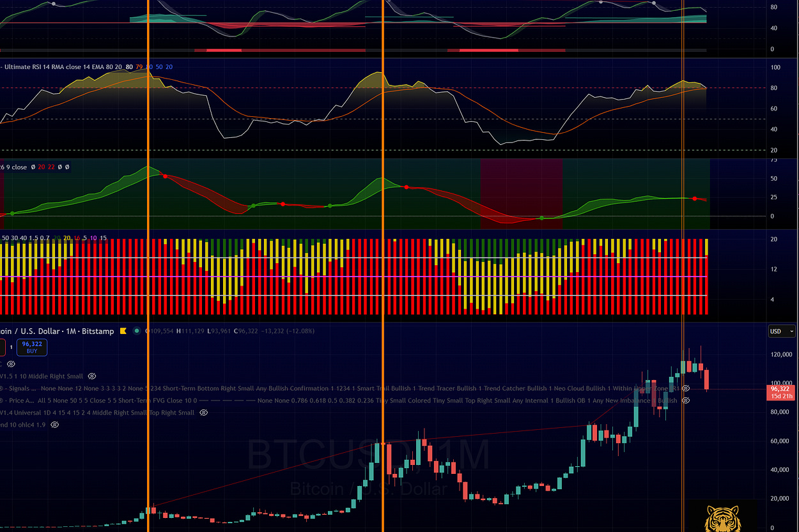Click the 120,000 price axis label
Image resolution: width=799 pixels, height=532 pixels.
pos(781,354)
